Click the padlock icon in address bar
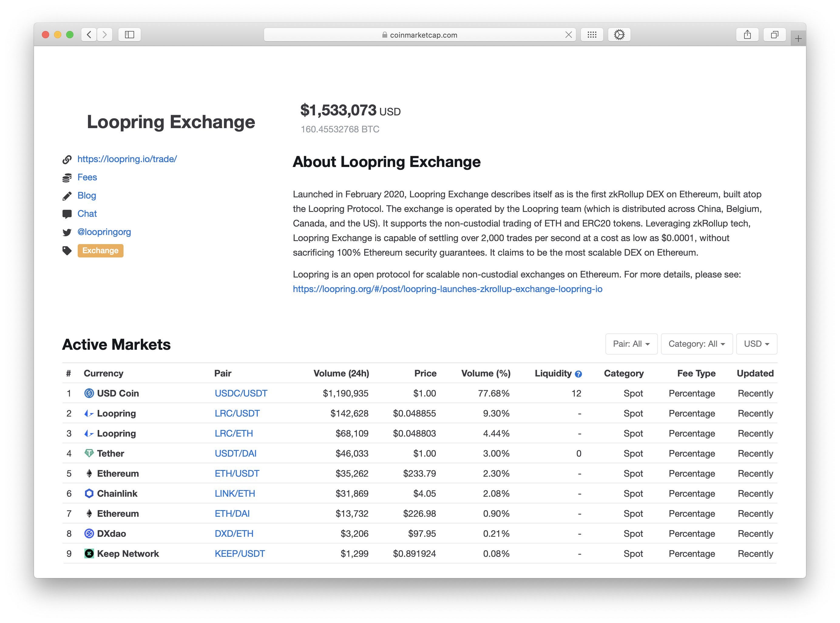840x623 pixels. [x=384, y=35]
